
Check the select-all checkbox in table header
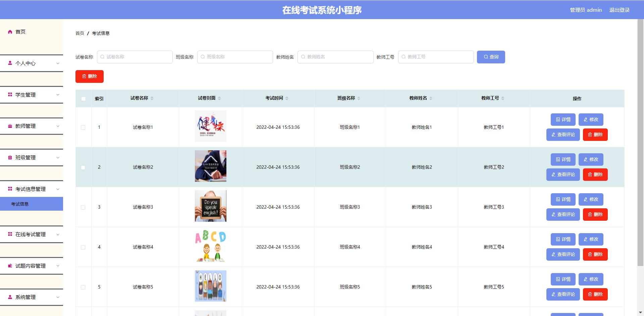coord(83,99)
